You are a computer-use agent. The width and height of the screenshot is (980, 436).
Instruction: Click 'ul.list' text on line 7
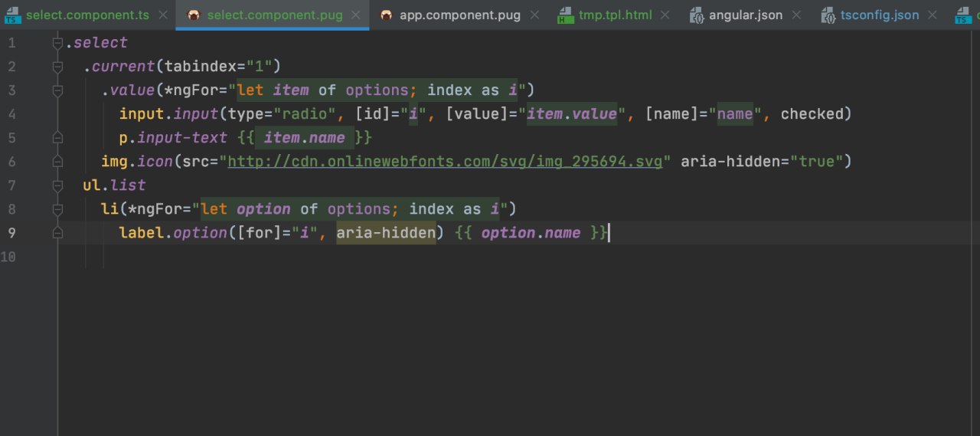(114, 185)
